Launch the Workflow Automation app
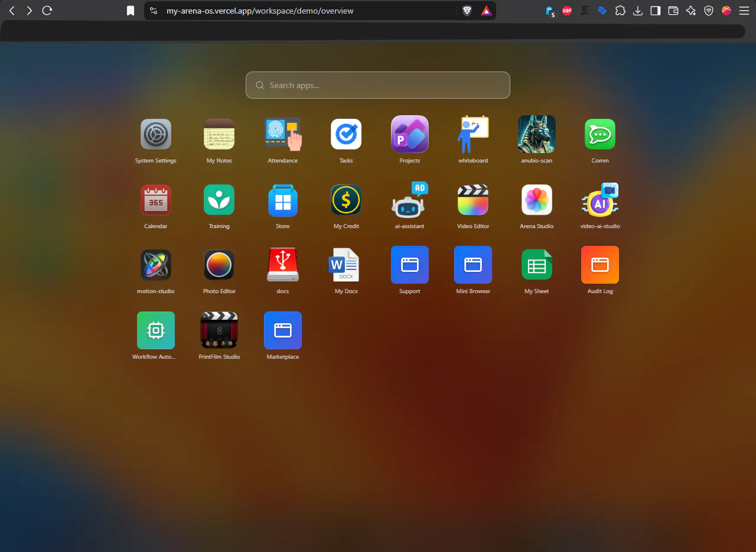The height and width of the screenshot is (552, 756). (x=156, y=330)
